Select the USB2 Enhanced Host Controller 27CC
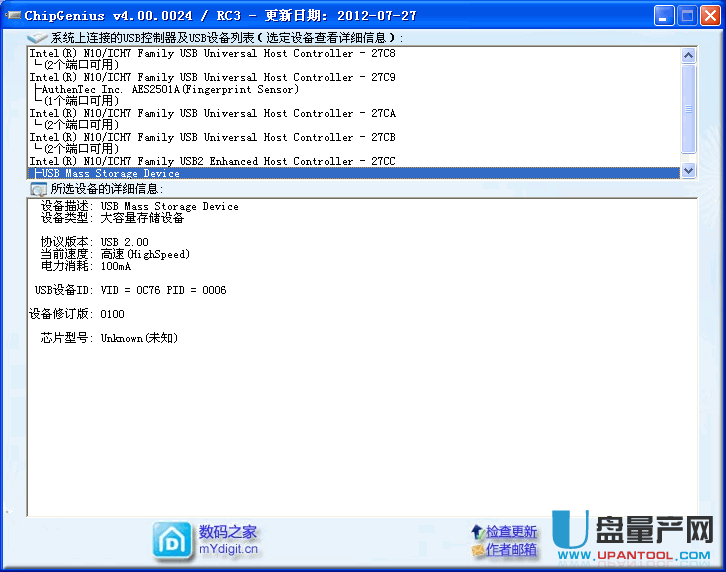The width and height of the screenshot is (726, 572). 212,162
